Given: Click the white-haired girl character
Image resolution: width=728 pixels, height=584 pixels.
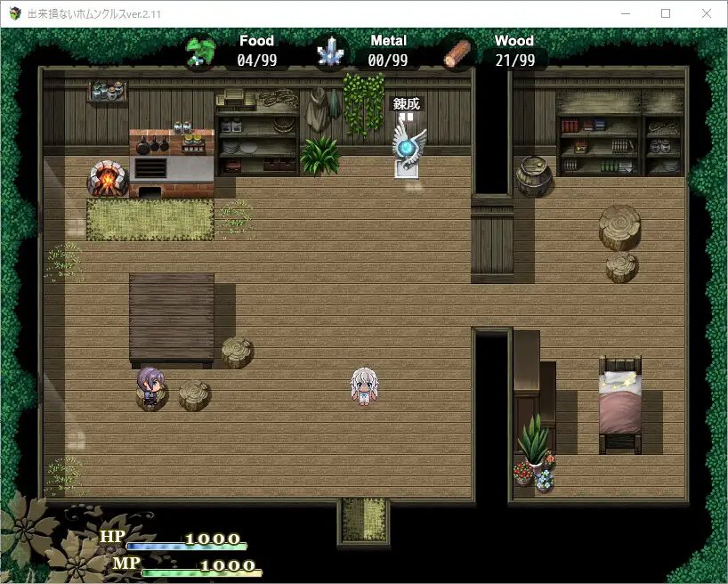Looking at the screenshot, I should [362, 386].
